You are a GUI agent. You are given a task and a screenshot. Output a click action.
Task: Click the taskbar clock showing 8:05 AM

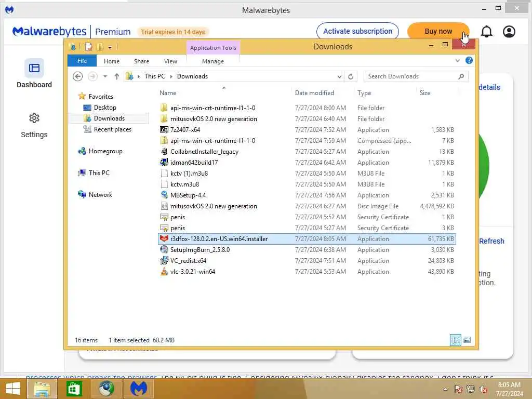click(x=509, y=389)
